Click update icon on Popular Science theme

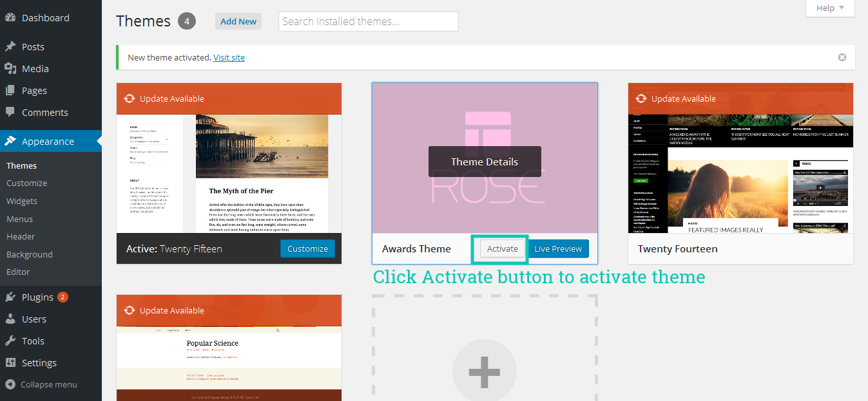(x=129, y=310)
